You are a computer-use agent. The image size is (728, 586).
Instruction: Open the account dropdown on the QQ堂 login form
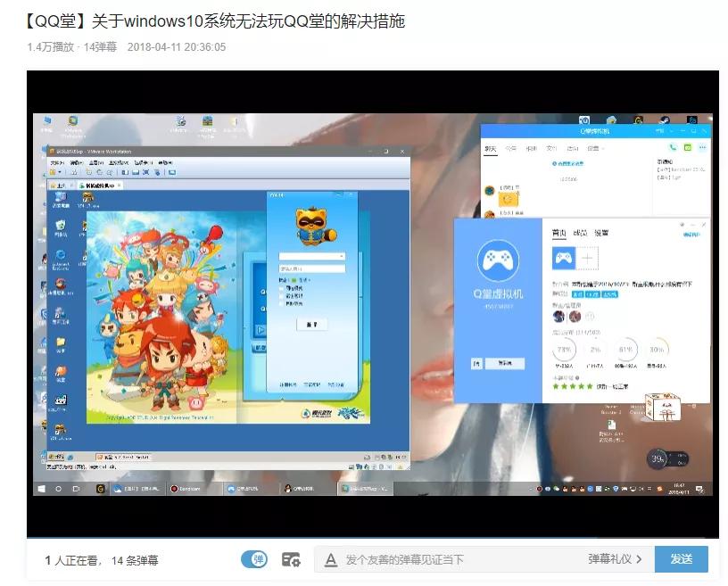point(342,255)
